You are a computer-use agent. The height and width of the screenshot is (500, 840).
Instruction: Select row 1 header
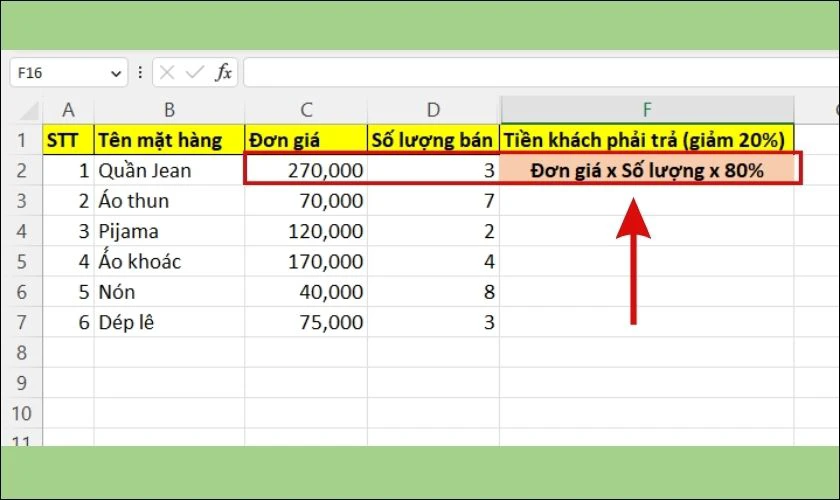(21, 140)
